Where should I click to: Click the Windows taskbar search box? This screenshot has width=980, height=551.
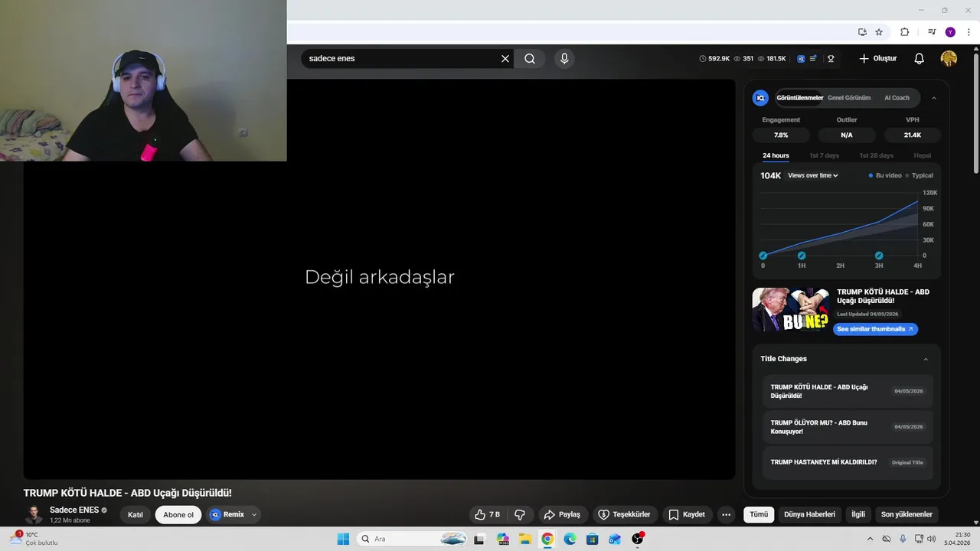(x=412, y=539)
